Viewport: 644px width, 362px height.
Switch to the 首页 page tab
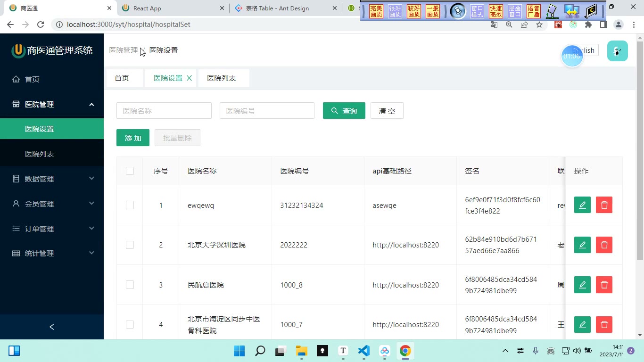124,78
